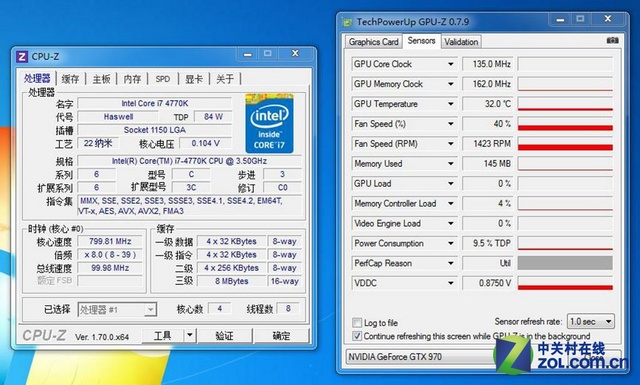
Task: Click the 84 W TDP value
Action: tap(213, 117)
